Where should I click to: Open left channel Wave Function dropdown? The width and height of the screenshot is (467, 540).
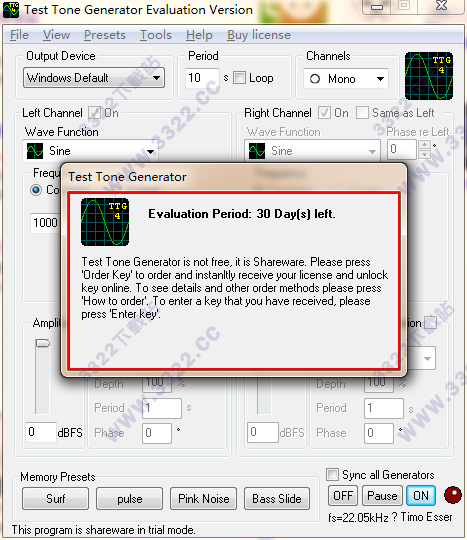tap(151, 151)
